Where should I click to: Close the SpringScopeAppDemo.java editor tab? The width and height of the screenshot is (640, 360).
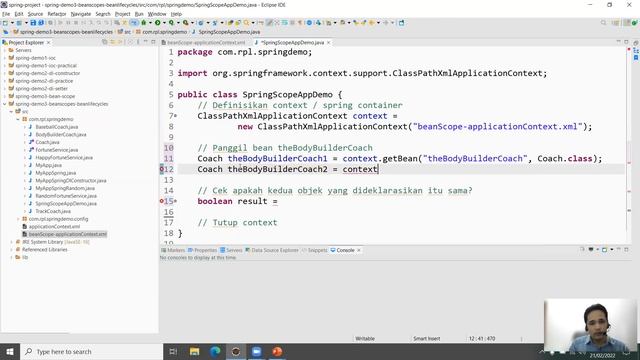coord(329,42)
